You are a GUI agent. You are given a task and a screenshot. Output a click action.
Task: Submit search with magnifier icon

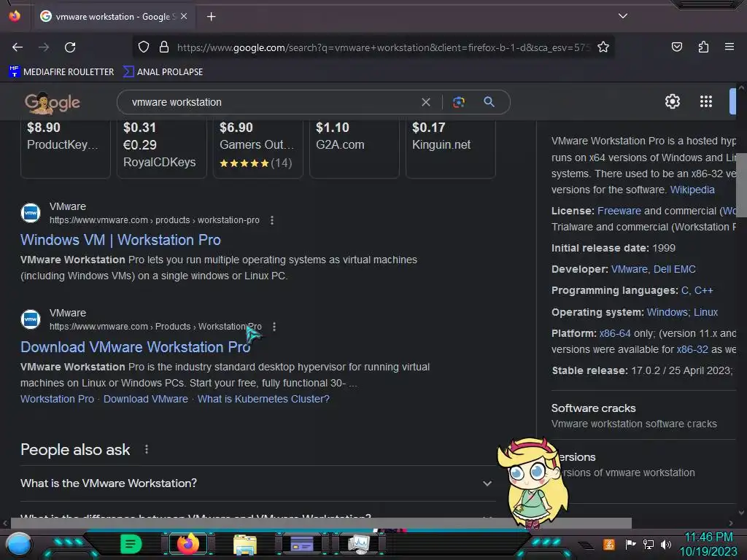click(489, 102)
